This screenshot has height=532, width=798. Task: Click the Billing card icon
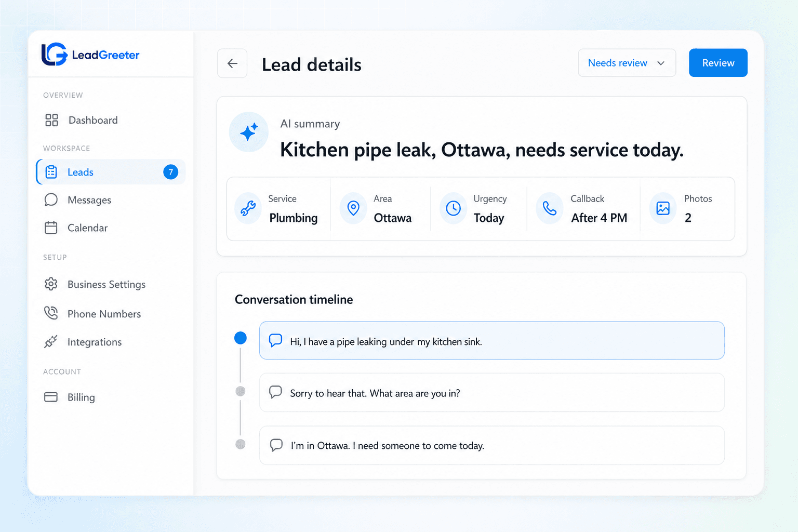coord(51,397)
